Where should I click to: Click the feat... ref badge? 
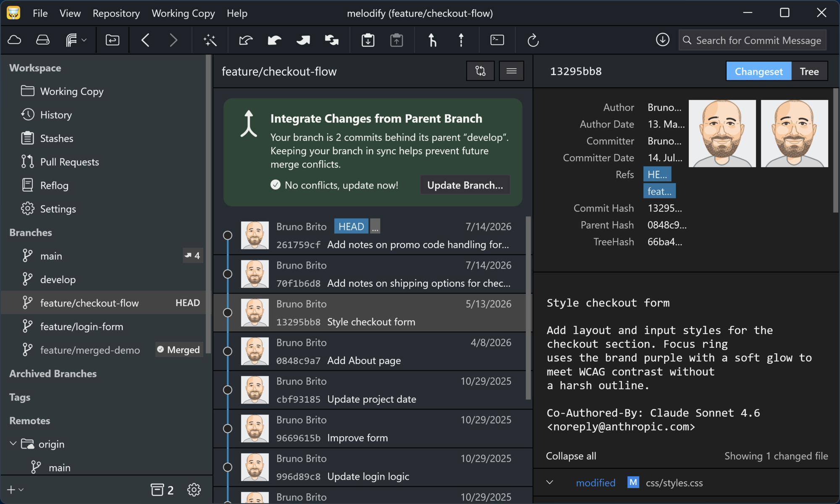tap(659, 191)
